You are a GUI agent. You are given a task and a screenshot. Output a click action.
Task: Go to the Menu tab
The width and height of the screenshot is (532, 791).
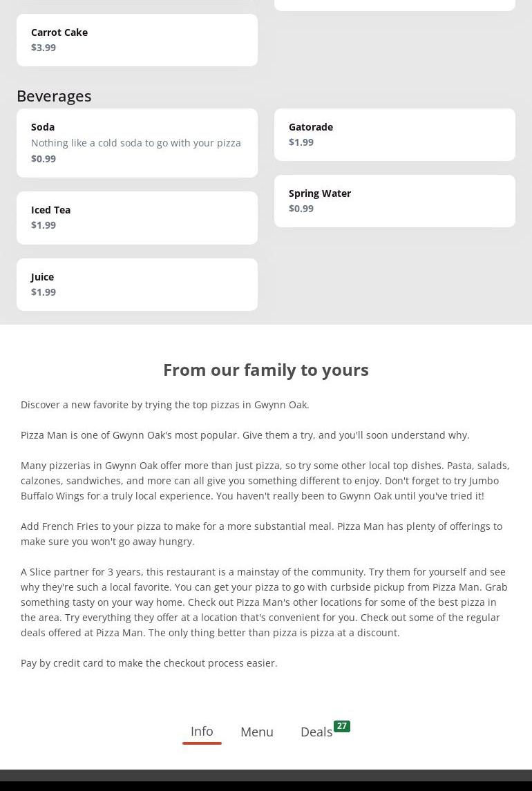[x=257, y=732]
